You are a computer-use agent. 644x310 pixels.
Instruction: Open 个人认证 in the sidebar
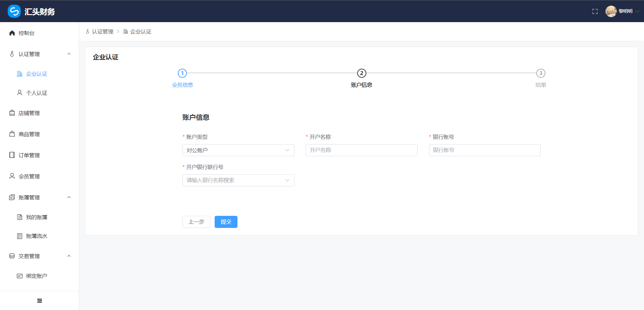click(x=37, y=93)
